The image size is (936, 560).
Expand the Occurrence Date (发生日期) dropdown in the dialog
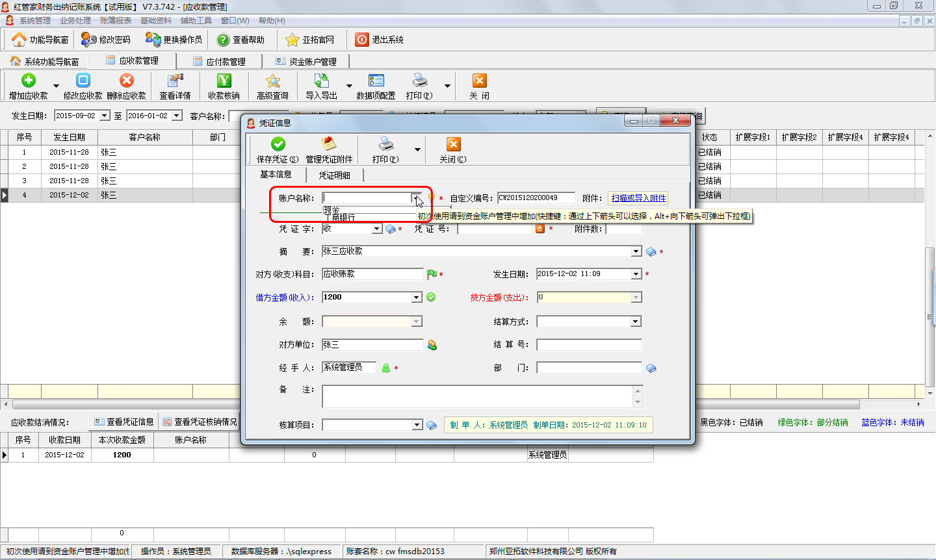tap(636, 274)
